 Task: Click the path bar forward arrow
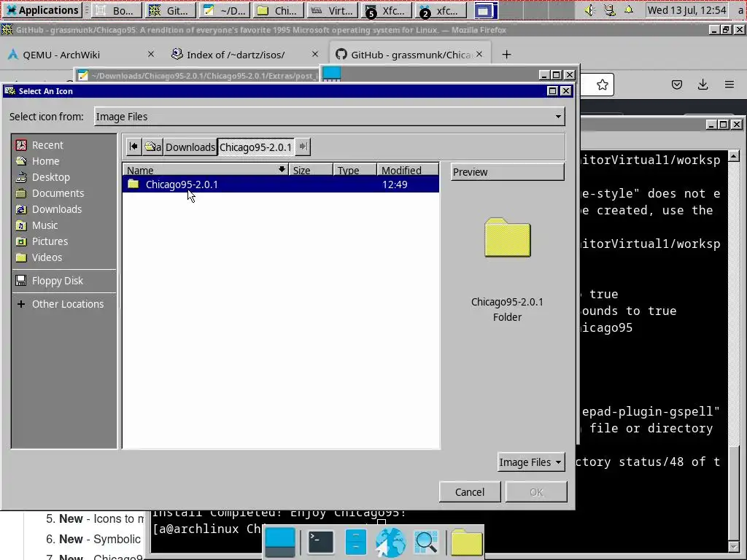point(303,147)
